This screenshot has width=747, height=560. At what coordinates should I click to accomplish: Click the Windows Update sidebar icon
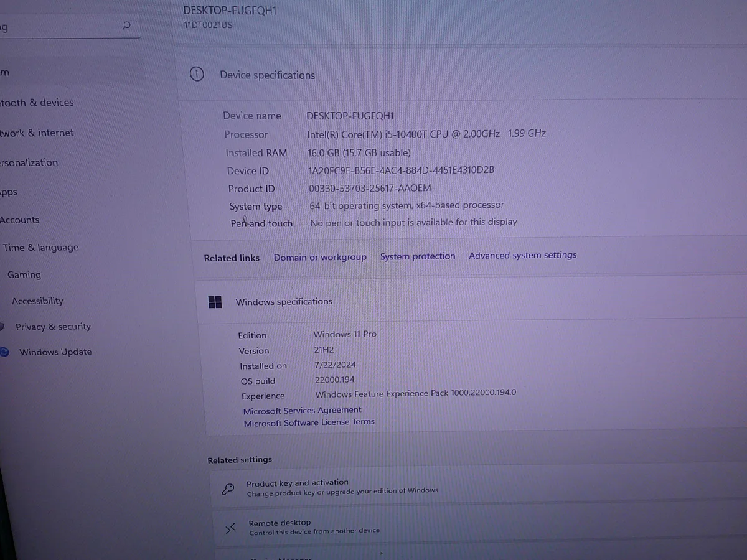click(x=4, y=352)
